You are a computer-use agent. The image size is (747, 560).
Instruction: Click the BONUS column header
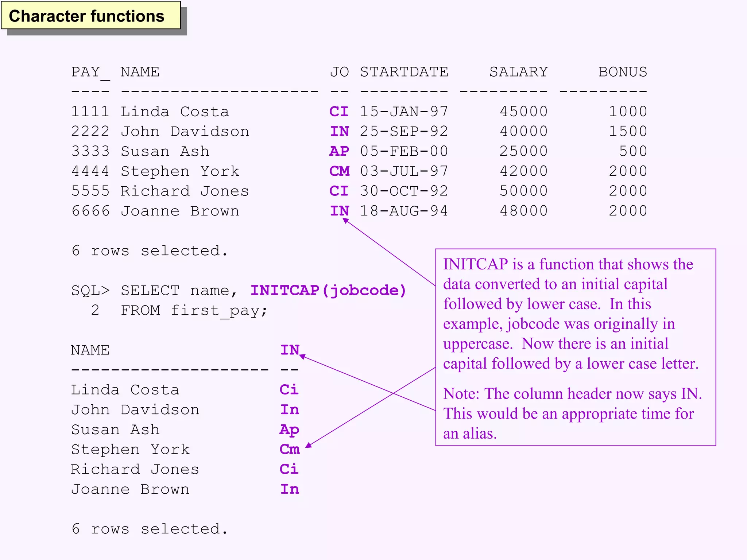pyautogui.click(x=622, y=72)
